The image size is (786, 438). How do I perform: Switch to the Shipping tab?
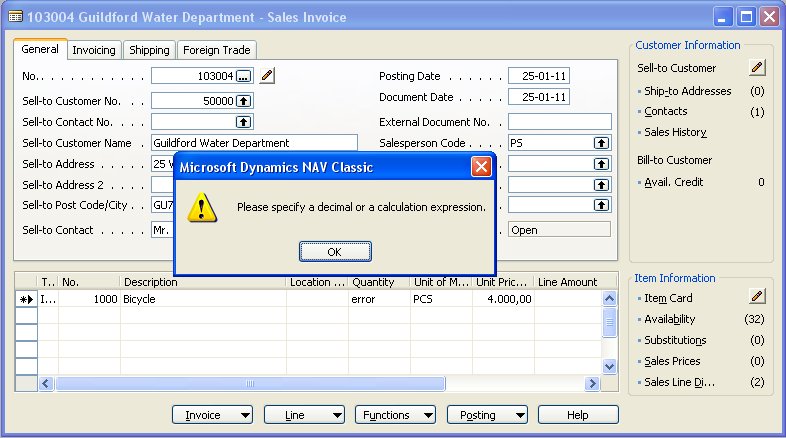tap(149, 50)
